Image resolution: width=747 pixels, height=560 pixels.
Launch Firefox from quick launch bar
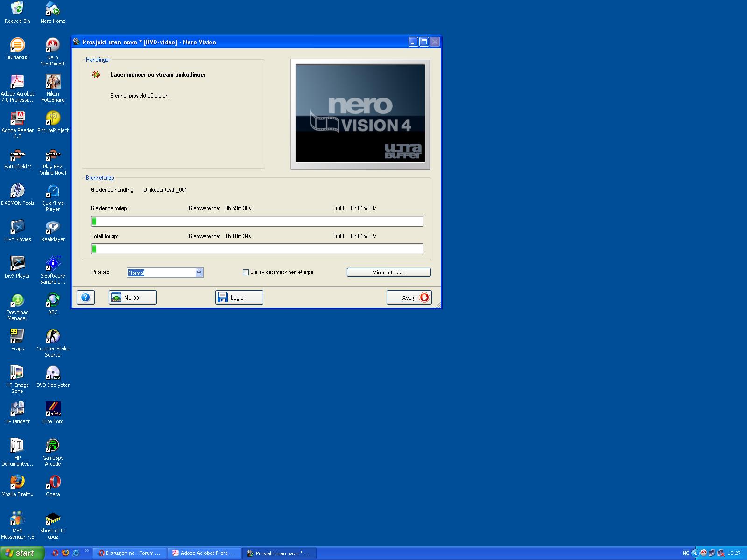coord(65,553)
